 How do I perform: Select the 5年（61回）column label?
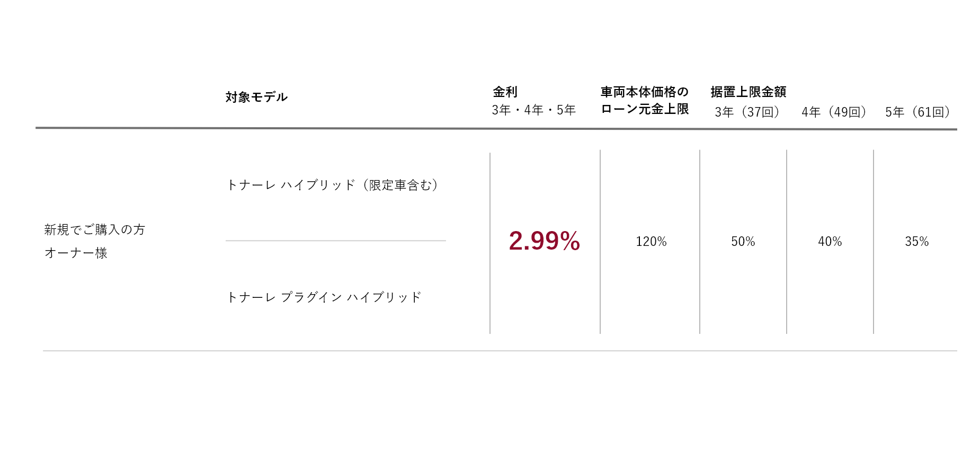tap(917, 112)
